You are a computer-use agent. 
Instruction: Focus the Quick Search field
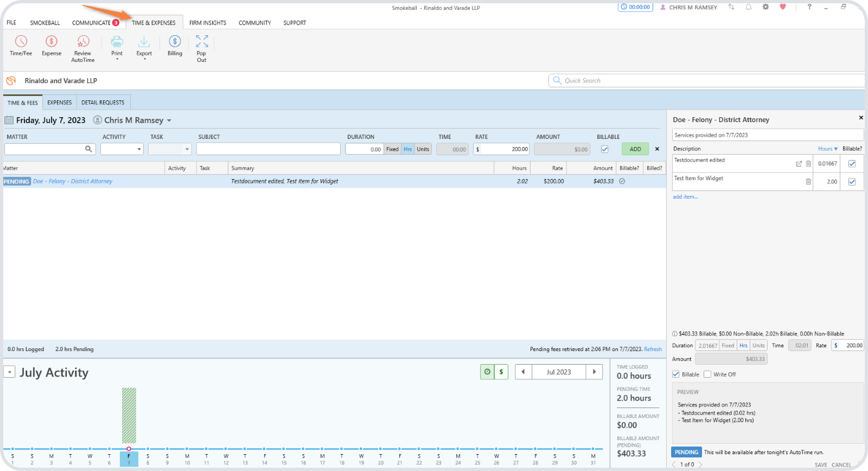point(706,80)
